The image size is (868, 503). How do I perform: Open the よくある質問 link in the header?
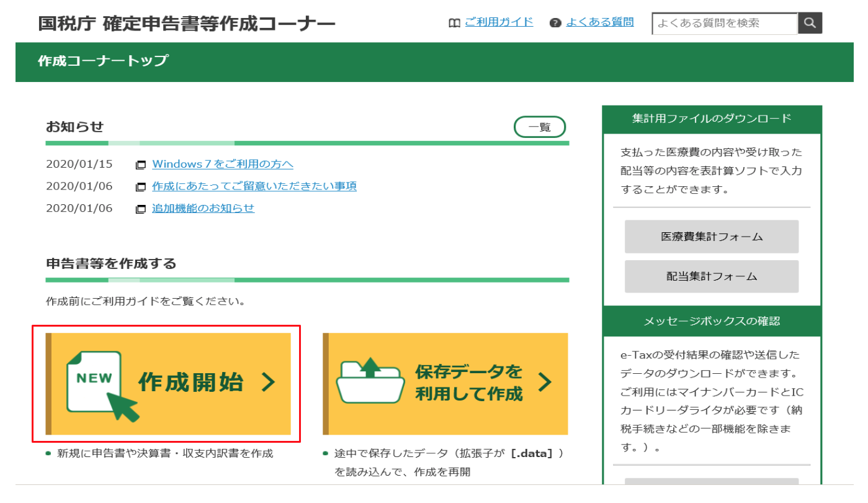599,22
